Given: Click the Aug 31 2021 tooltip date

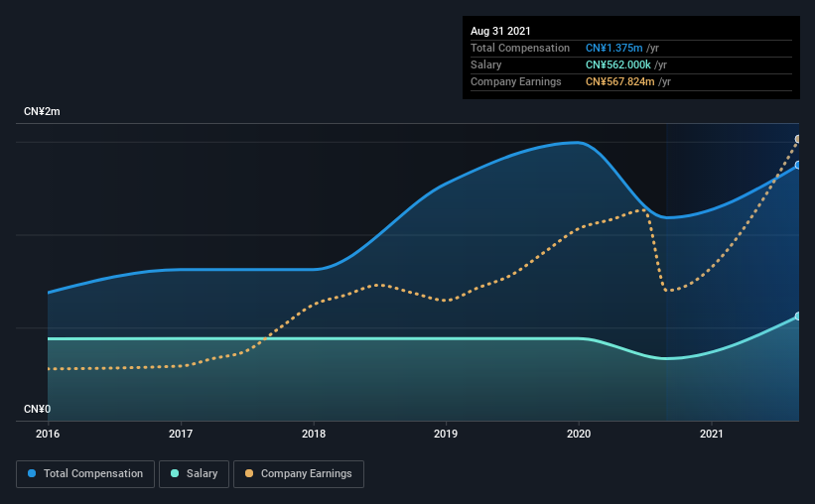Looking at the screenshot, I should [500, 31].
